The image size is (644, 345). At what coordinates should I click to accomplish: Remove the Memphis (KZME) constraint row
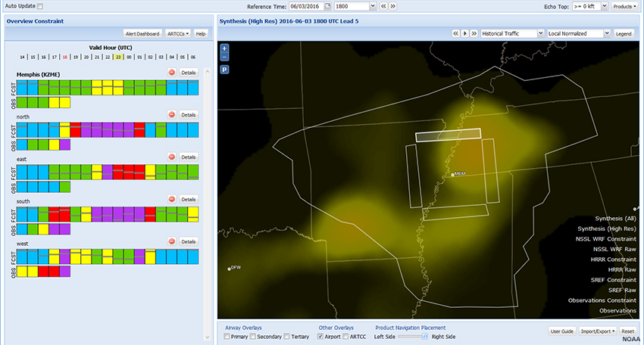point(172,73)
